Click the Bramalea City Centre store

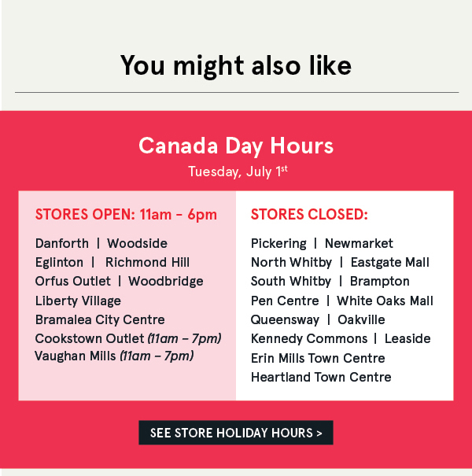tap(100, 319)
